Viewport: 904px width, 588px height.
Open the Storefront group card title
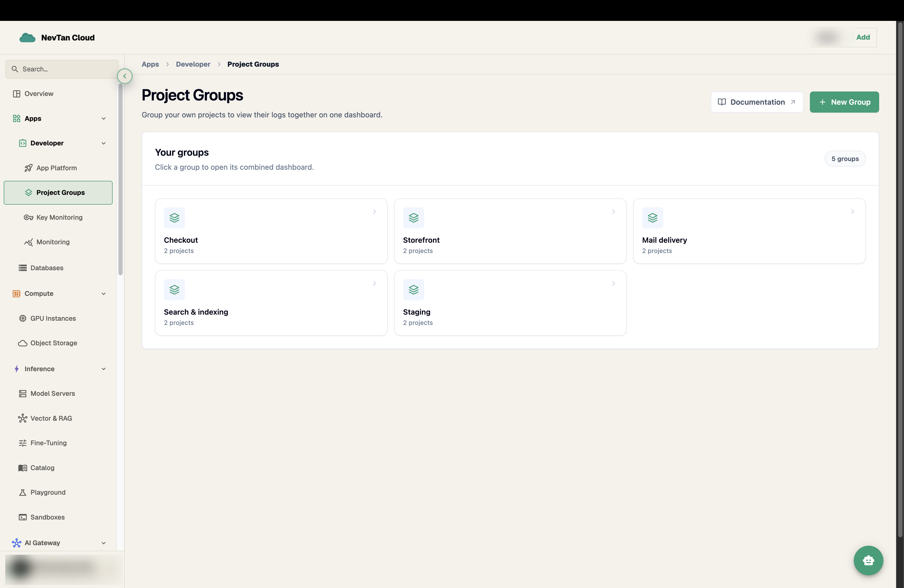421,240
